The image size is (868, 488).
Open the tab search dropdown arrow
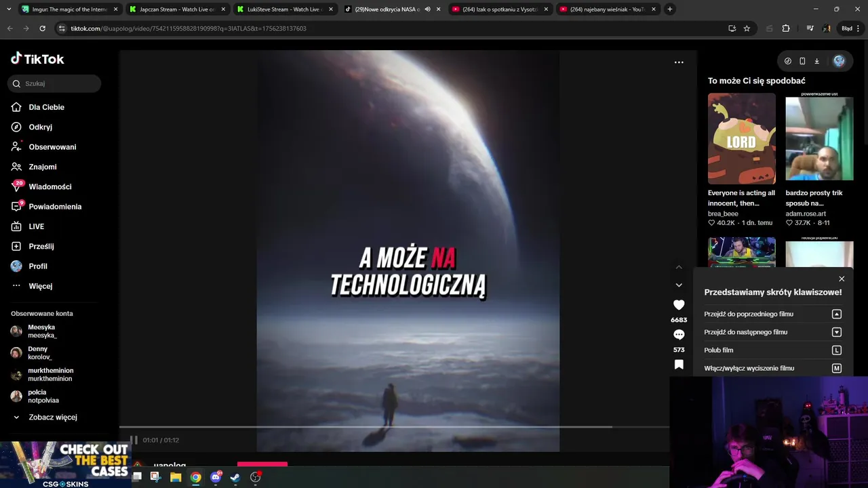(8, 9)
